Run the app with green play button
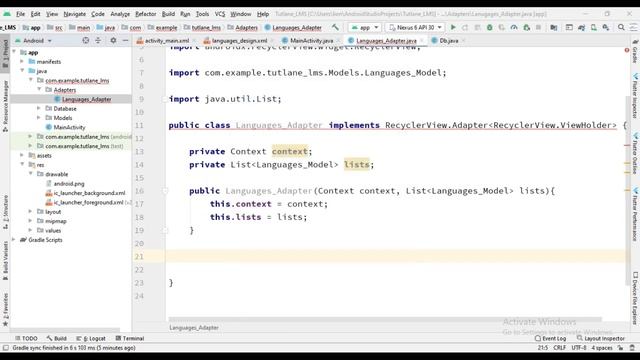Image resolution: width=640 pixels, height=360 pixels. [x=453, y=27]
